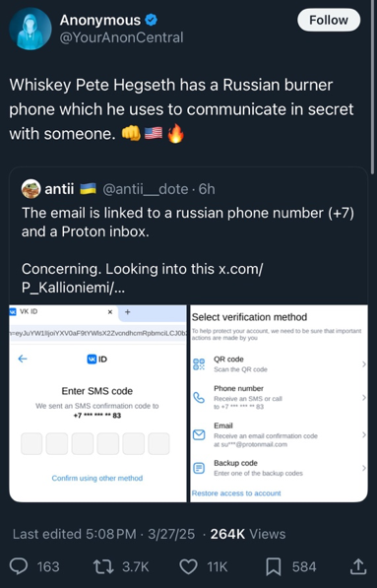Follow the Anonymous account
This screenshot has width=377, height=588.
(329, 20)
